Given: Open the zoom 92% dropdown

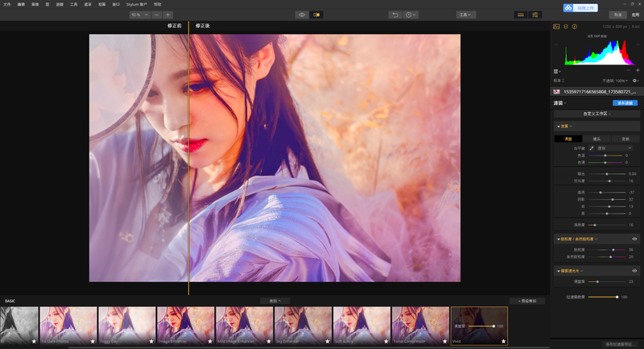Looking at the screenshot, I should tap(139, 15).
